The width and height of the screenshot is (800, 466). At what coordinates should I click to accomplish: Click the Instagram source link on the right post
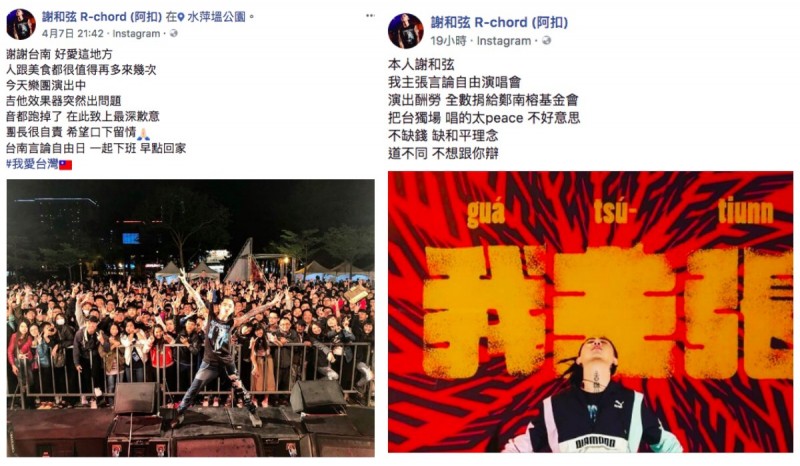pos(504,41)
